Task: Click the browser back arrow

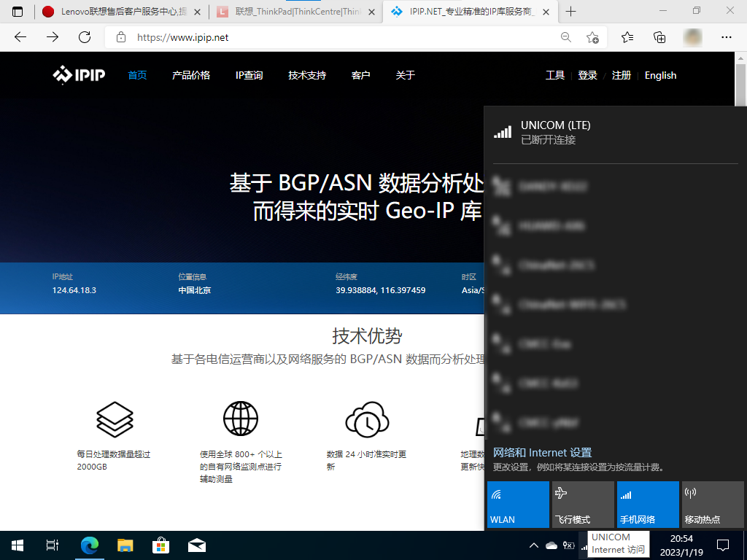Action: 20,37
